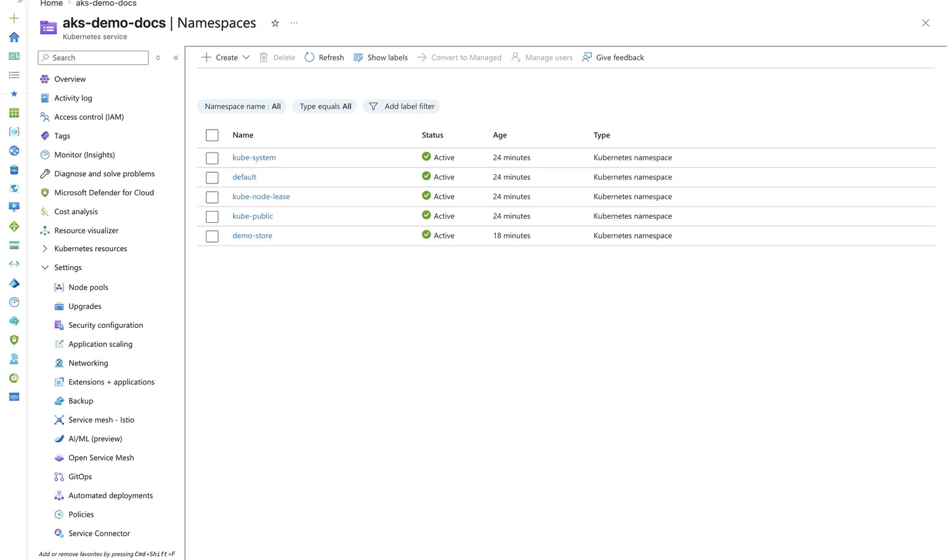Expand Kubernetes resources section
This screenshot has width=947, height=560.
45,248
